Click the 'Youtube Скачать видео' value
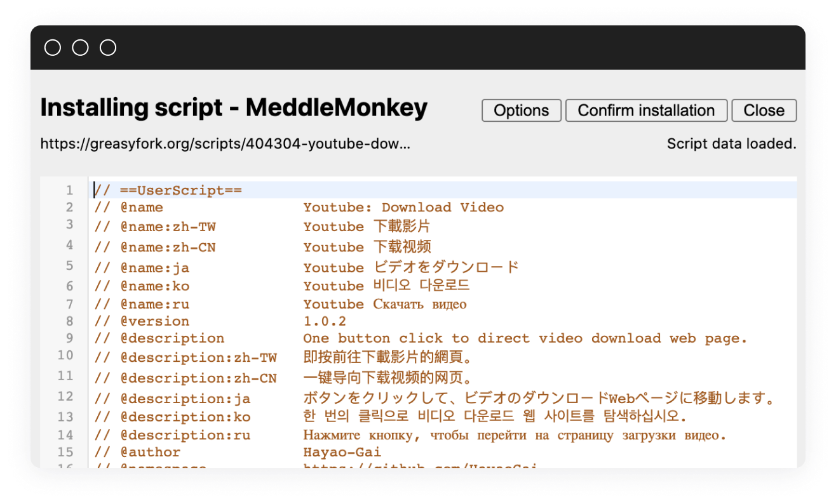Image resolution: width=836 pixels, height=504 pixels. (385, 305)
